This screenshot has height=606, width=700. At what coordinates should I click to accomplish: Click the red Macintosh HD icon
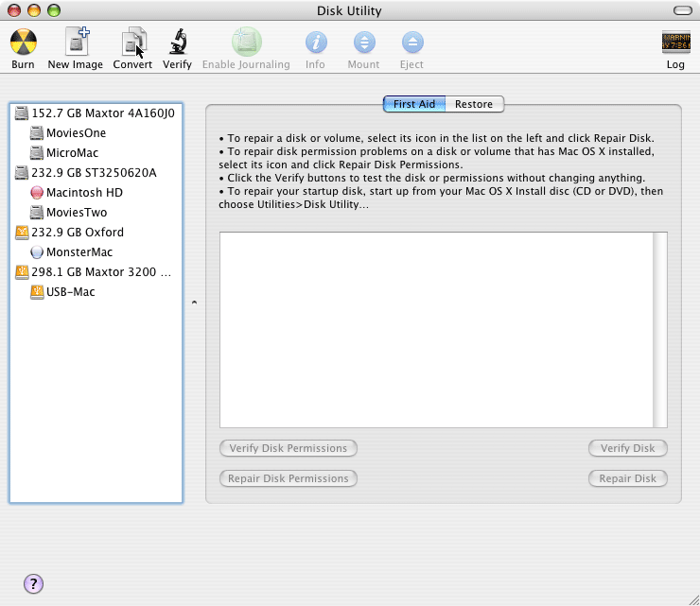[x=37, y=193]
